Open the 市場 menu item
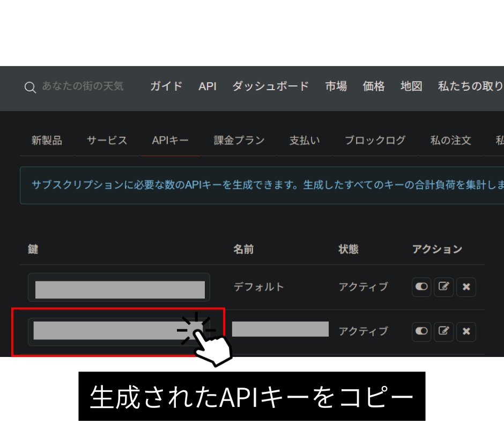This screenshot has width=504, height=423. [x=336, y=86]
